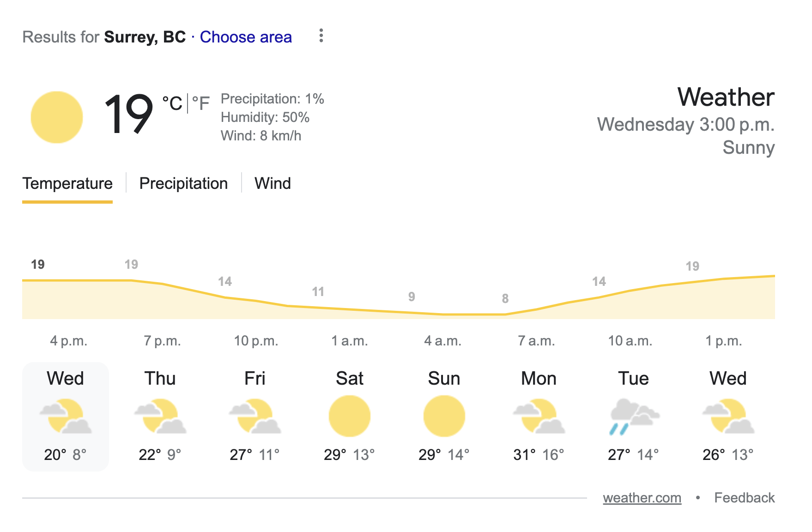The width and height of the screenshot is (812, 532).
Task: Select Thursday's partly cloudy icon
Action: [160, 416]
